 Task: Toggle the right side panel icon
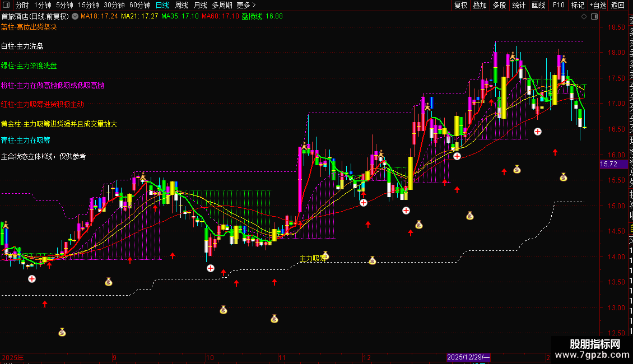click(594, 17)
